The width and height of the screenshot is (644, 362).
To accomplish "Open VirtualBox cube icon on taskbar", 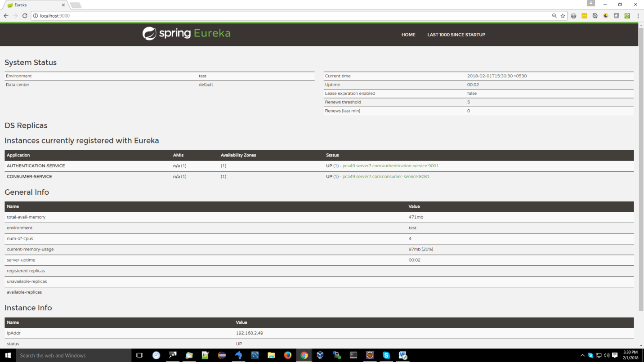I will coord(320,355).
